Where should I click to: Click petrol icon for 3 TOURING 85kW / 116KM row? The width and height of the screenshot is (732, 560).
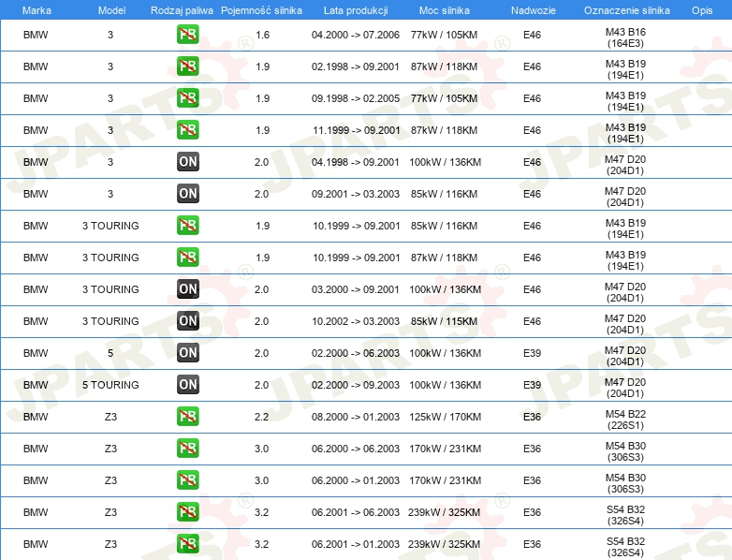pyautogui.click(x=187, y=226)
